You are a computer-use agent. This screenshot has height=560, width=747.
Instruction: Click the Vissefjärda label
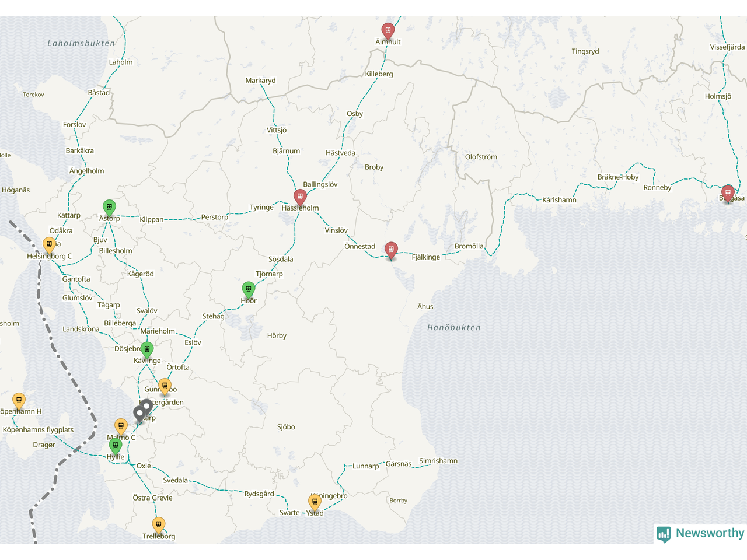[727, 47]
